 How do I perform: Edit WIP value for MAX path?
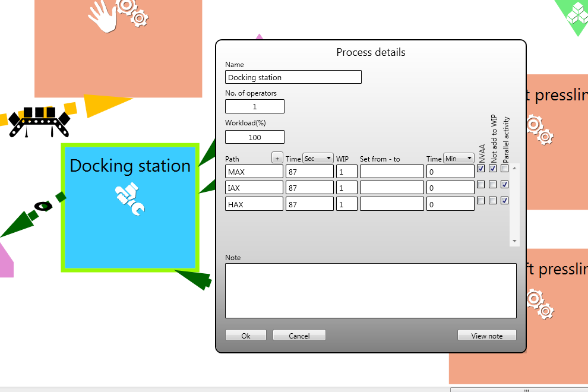point(346,172)
